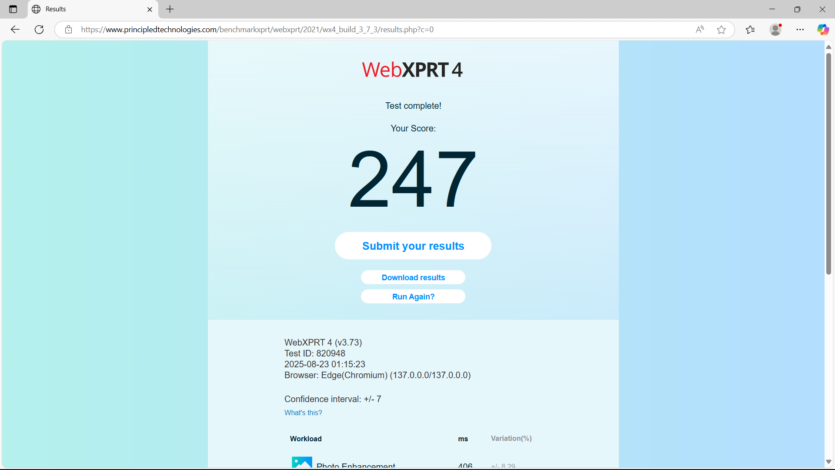
Task: Click the score value 247
Action: 413,179
